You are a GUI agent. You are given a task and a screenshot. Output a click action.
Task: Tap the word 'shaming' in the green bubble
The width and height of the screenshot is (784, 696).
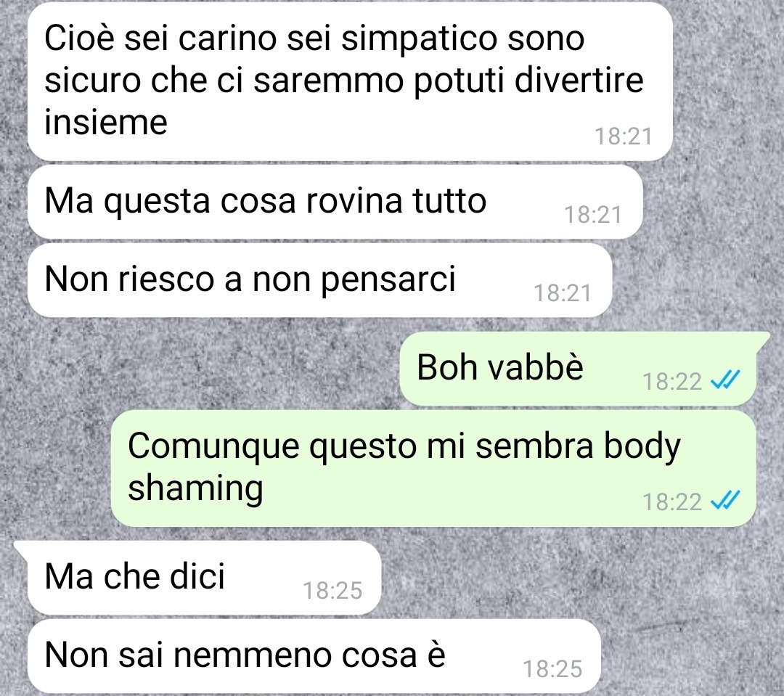(195, 488)
